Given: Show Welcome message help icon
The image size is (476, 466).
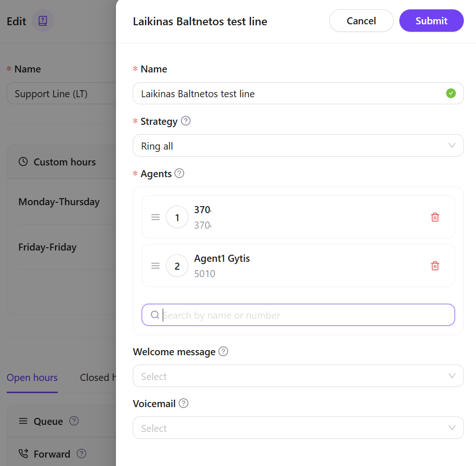Looking at the screenshot, I should pos(224,351).
